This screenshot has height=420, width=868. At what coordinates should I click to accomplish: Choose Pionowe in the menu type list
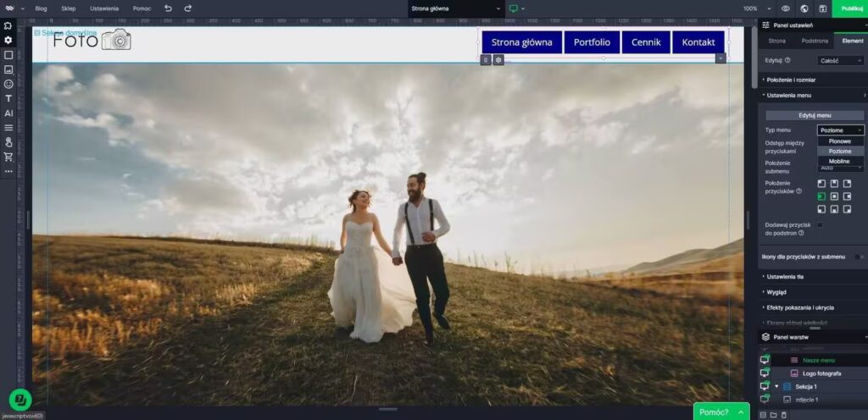tap(840, 141)
